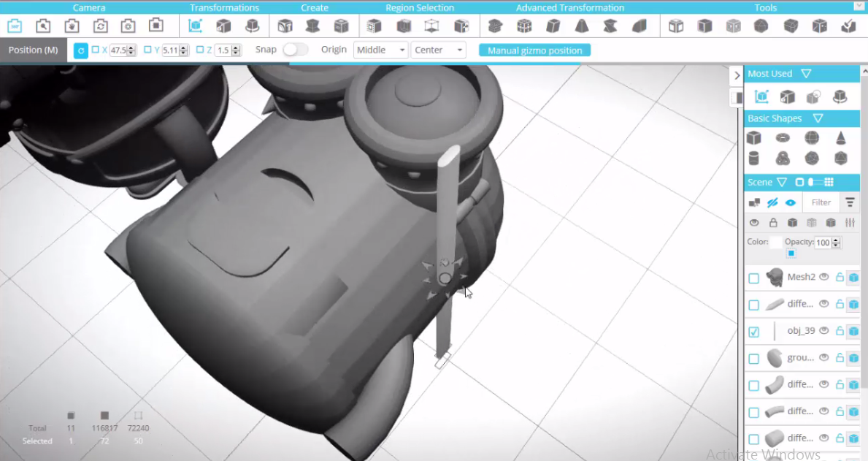Click the obj_39 object name

pyautogui.click(x=801, y=331)
